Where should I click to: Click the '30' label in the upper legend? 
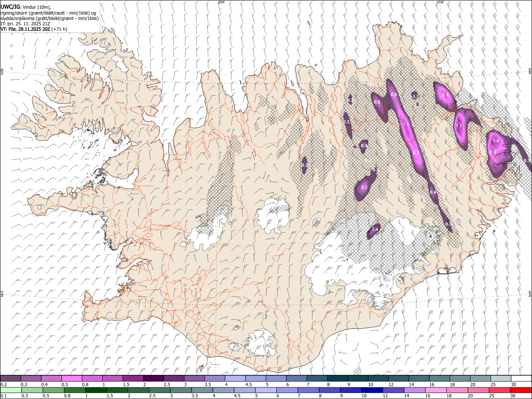coord(514,384)
